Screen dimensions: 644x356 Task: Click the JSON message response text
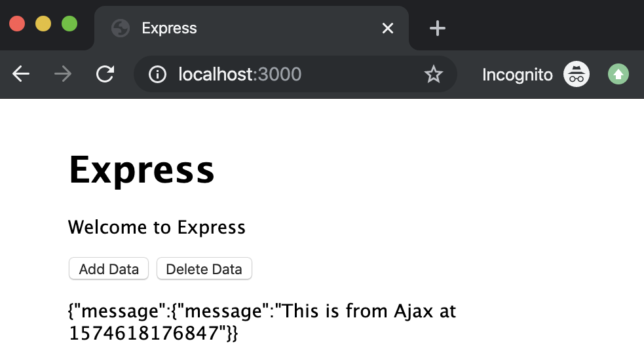pos(262,322)
